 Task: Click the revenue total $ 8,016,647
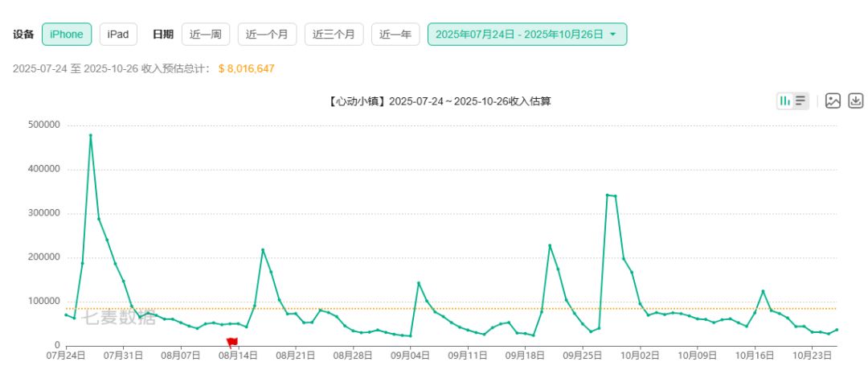[247, 68]
